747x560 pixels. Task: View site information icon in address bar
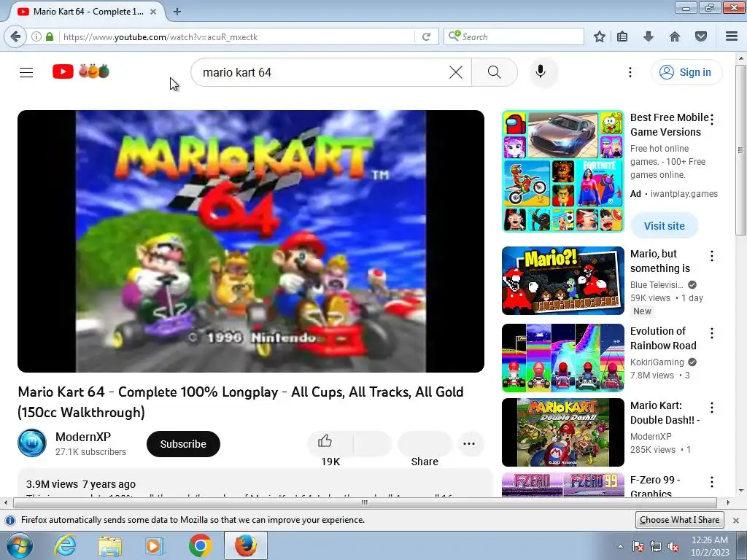pyautogui.click(x=36, y=36)
